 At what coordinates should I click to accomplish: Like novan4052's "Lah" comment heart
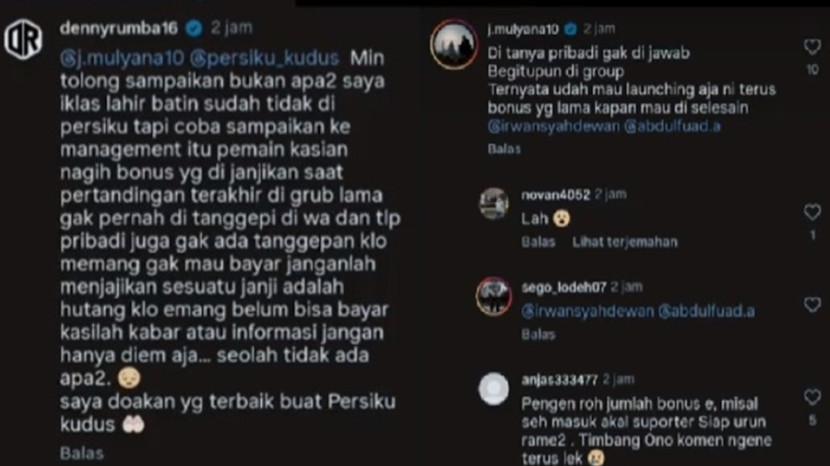coord(812,212)
